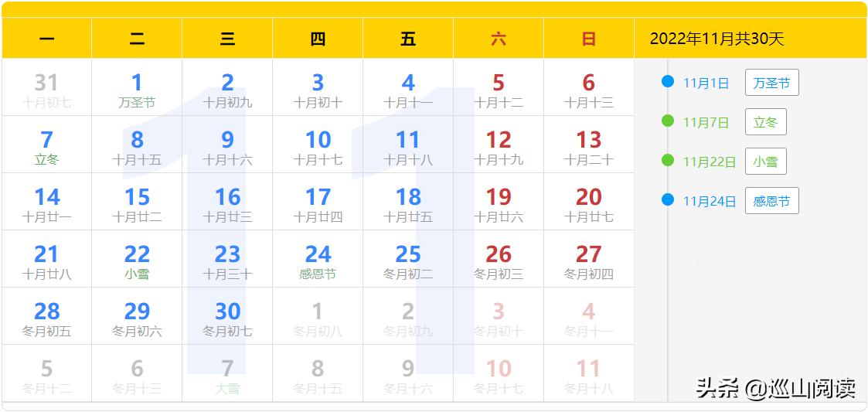Click the 11月7日 timeline date link
868x412 pixels.
point(706,122)
